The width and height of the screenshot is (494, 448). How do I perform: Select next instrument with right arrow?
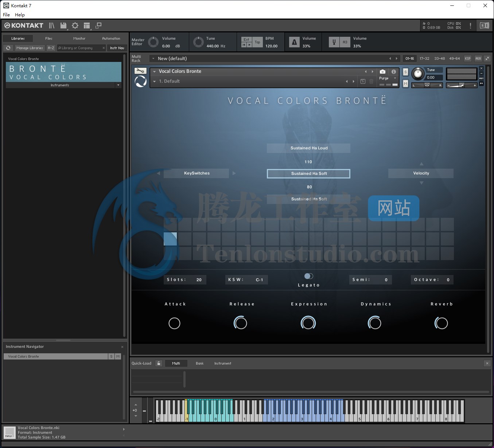(372, 71)
